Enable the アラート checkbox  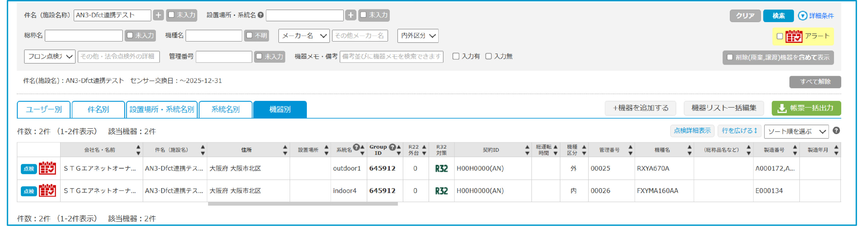[x=779, y=36]
